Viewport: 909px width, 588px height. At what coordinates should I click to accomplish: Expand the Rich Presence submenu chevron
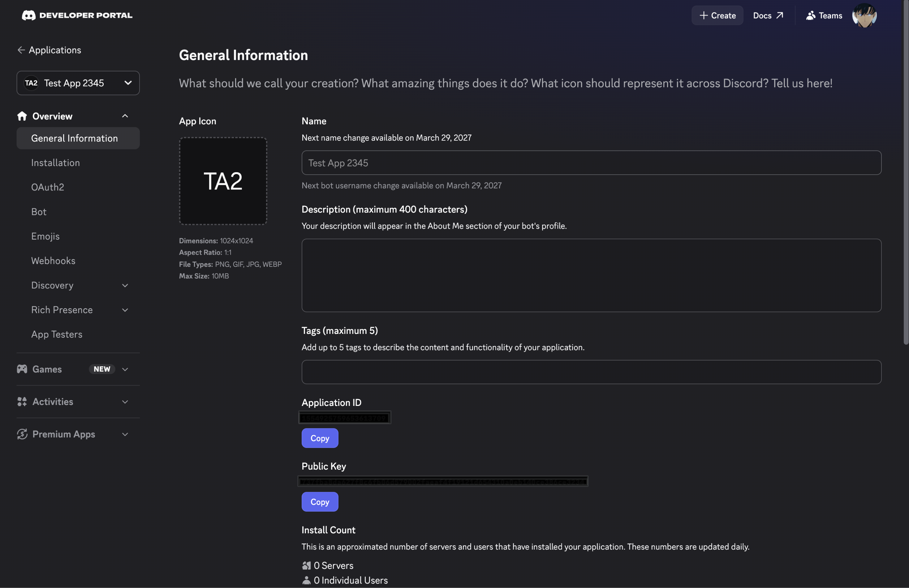125,310
